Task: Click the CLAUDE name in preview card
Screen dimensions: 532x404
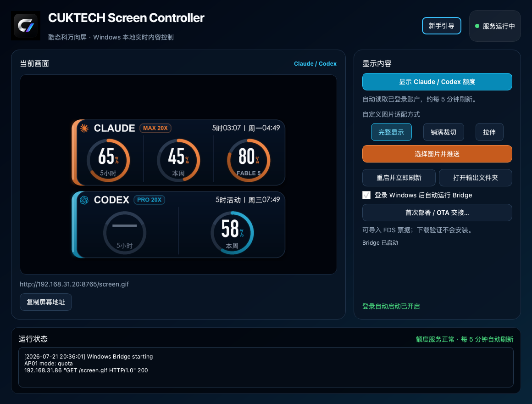Action: click(x=114, y=128)
